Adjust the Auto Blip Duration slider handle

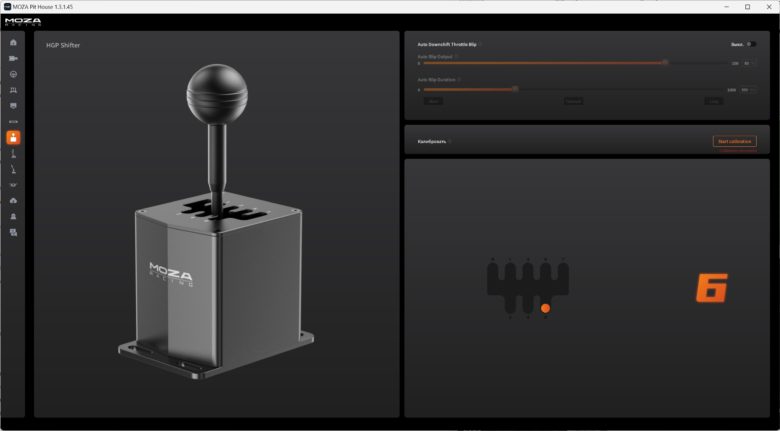(x=515, y=89)
